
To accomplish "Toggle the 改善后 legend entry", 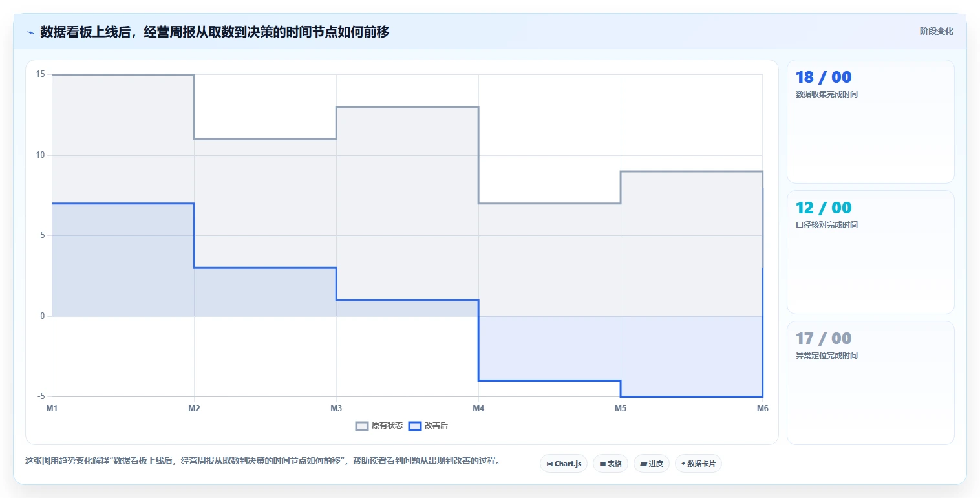I will tap(428, 426).
